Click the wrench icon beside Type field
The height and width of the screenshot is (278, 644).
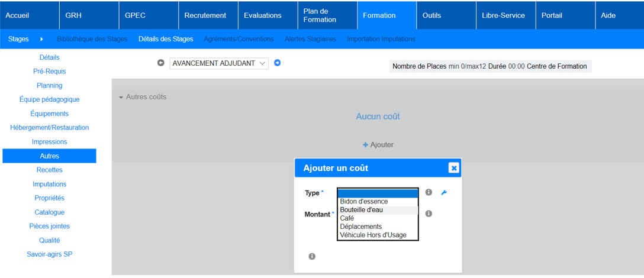click(444, 193)
